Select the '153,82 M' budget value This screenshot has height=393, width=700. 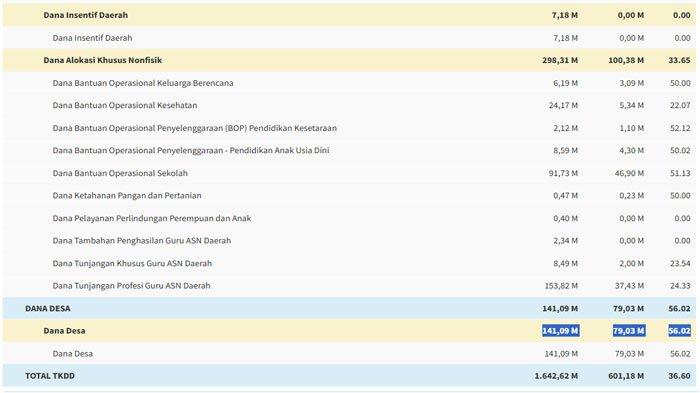[561, 285]
